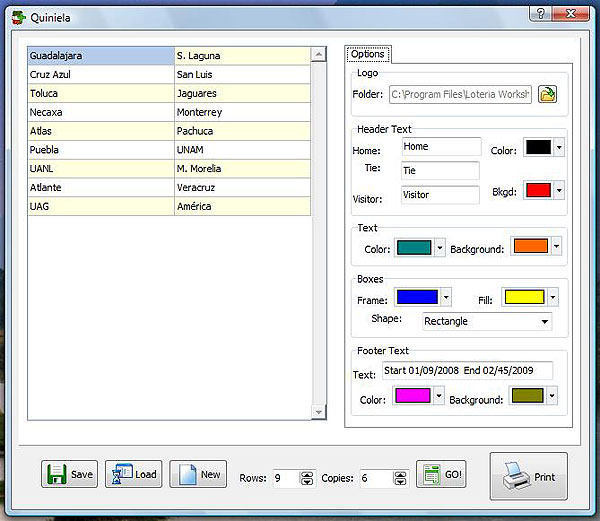Click the logo folder browse icon
600x521 pixels.
click(x=547, y=95)
